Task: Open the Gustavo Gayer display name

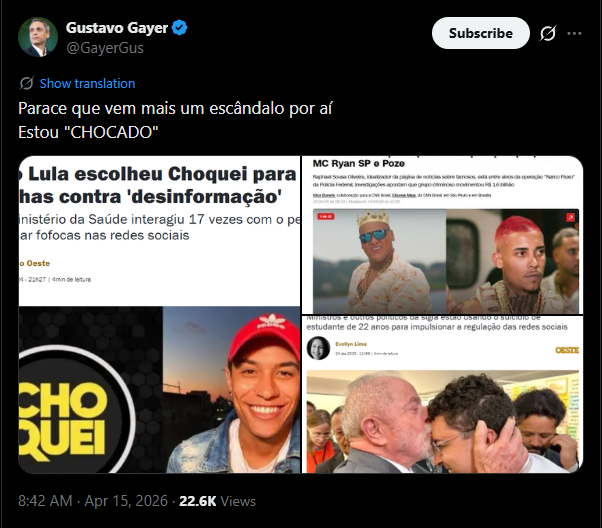Action: (x=117, y=28)
